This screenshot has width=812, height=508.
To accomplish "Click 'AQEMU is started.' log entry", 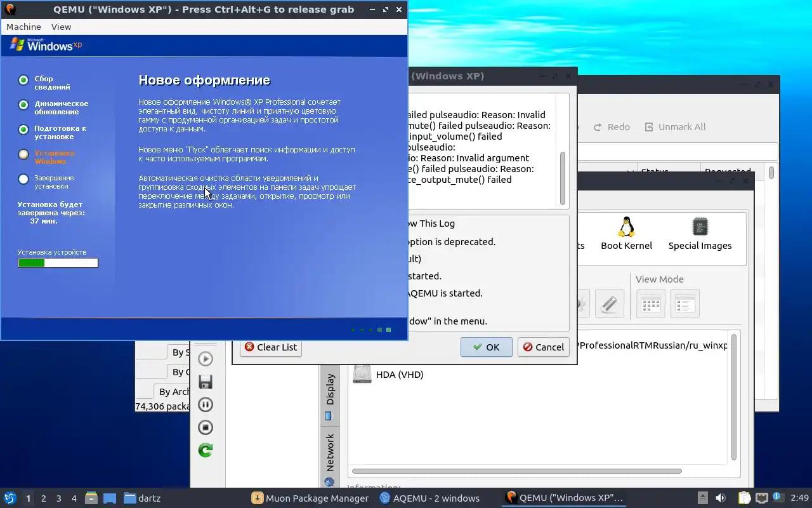I will point(445,293).
